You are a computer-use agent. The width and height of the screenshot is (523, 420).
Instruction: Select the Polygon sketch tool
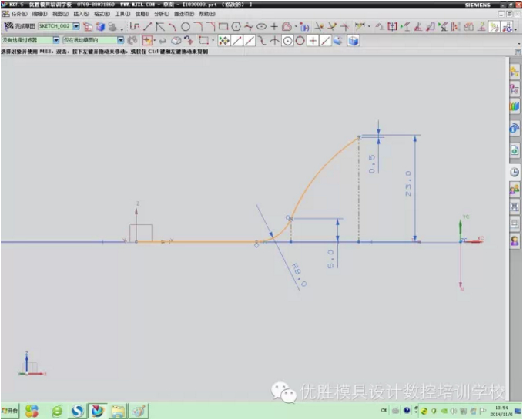tap(236, 26)
